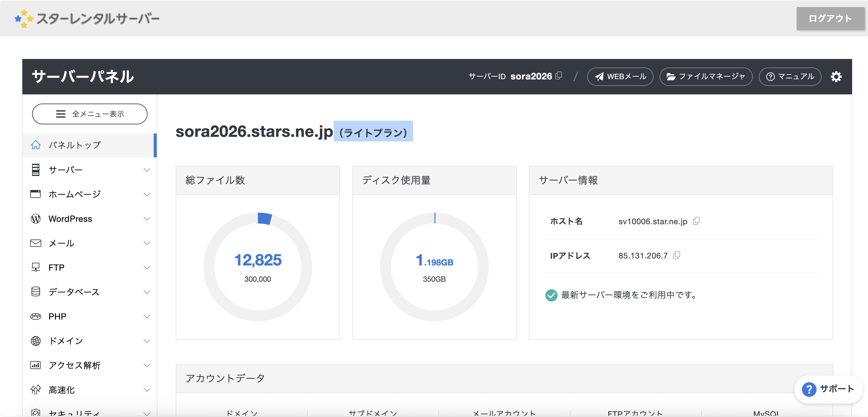
Task: Click the globe icon beside ドメイン
Action: [36, 341]
